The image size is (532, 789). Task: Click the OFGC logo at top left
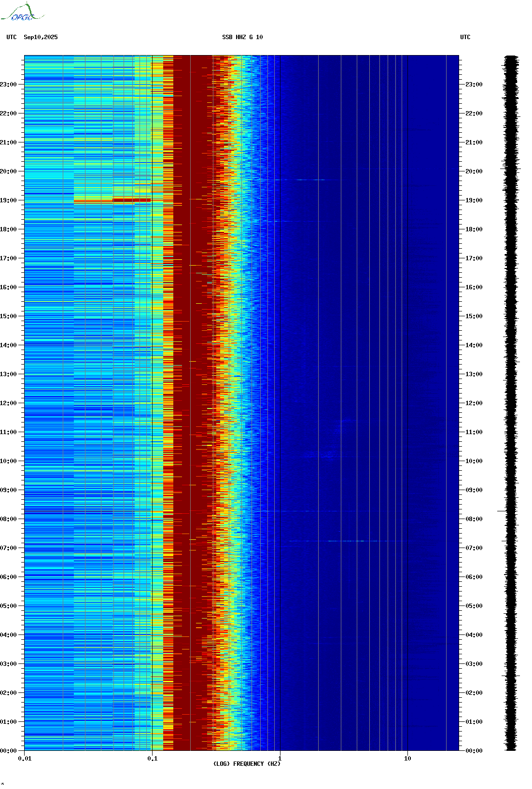click(x=22, y=12)
